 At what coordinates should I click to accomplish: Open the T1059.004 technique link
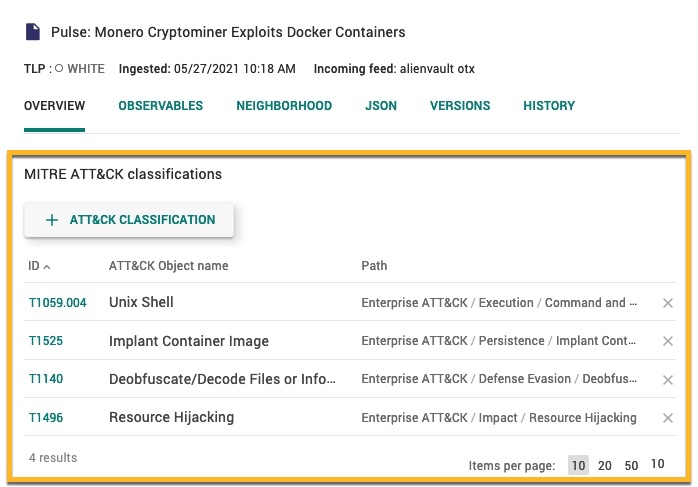57,303
